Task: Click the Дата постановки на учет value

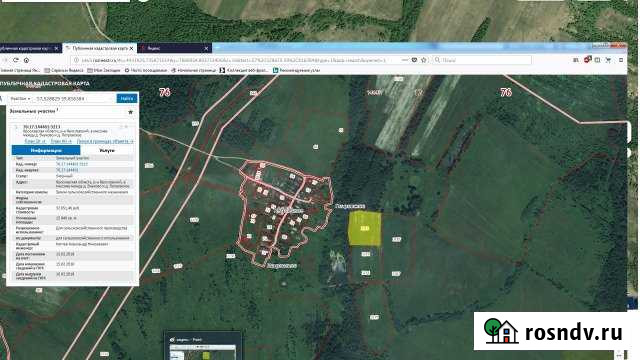Action: tap(65, 254)
